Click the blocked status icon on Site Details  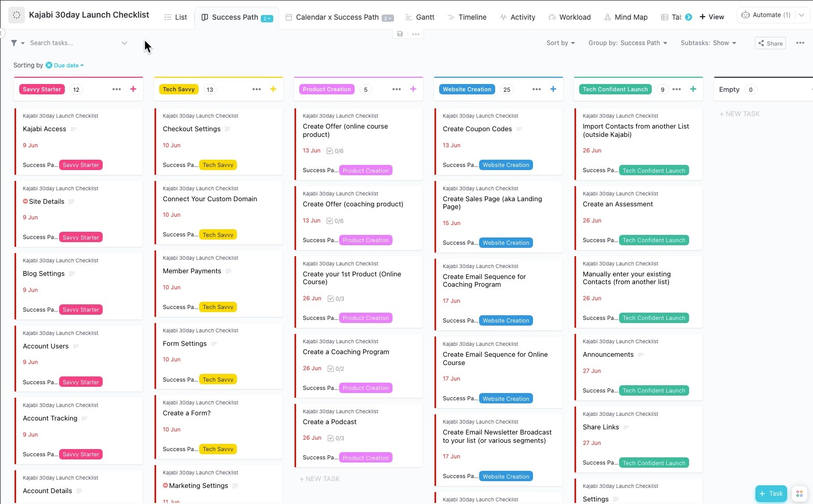[25, 202]
